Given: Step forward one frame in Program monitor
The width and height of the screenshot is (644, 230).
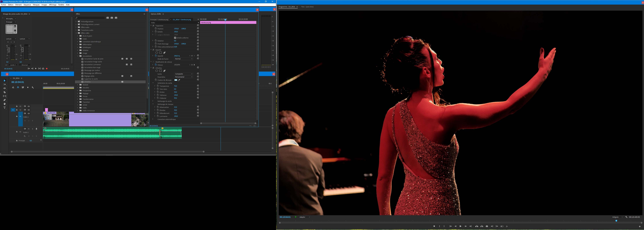Looking at the screenshot, I should click(x=465, y=226).
